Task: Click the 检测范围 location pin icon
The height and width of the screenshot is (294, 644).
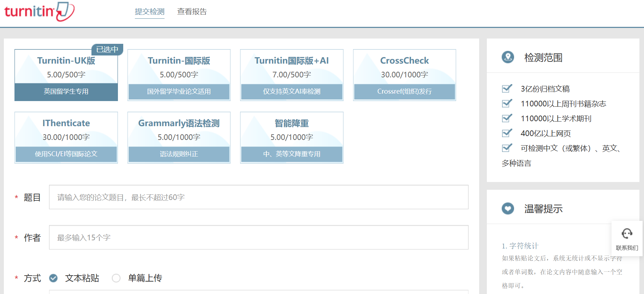Action: tap(508, 57)
